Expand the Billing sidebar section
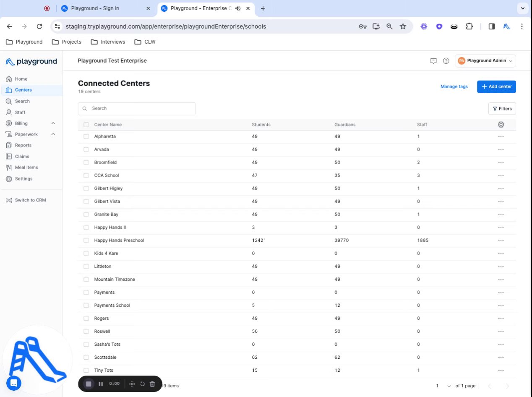The width and height of the screenshot is (532, 397). coord(53,123)
